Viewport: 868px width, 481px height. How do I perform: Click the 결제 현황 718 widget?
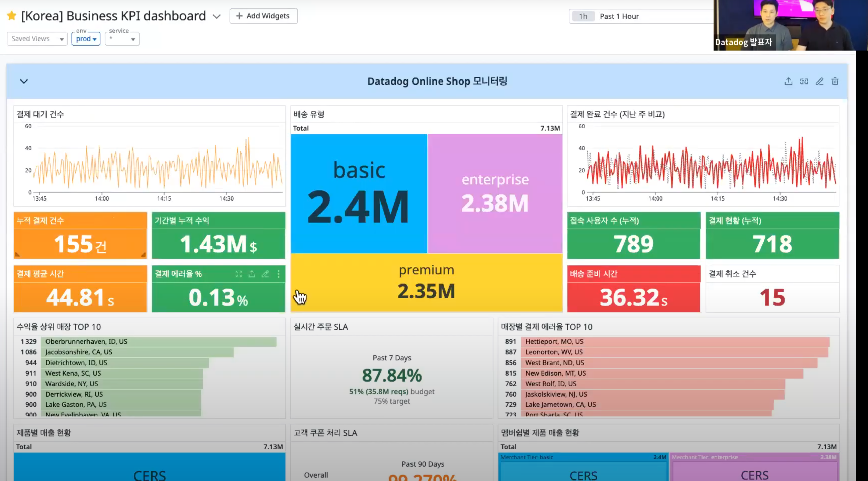772,235
